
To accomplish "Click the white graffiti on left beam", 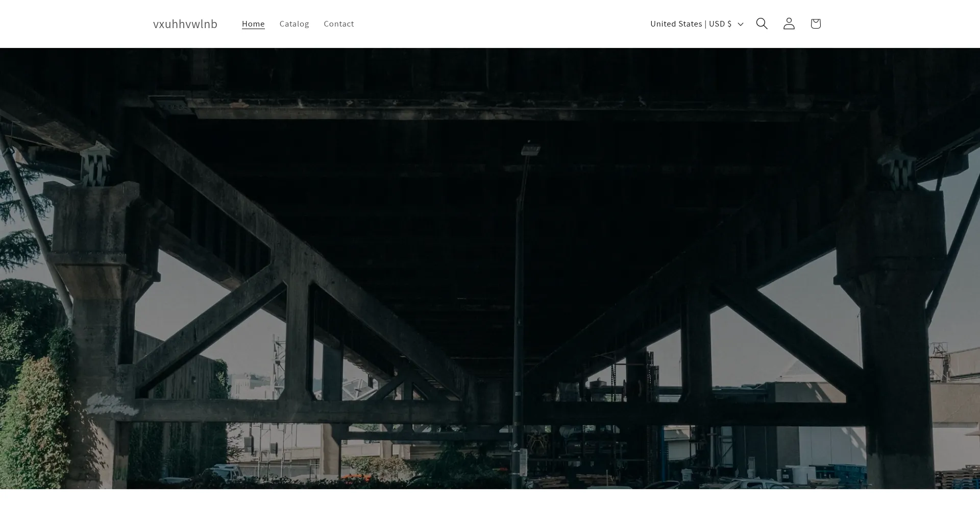I will click(x=111, y=404).
